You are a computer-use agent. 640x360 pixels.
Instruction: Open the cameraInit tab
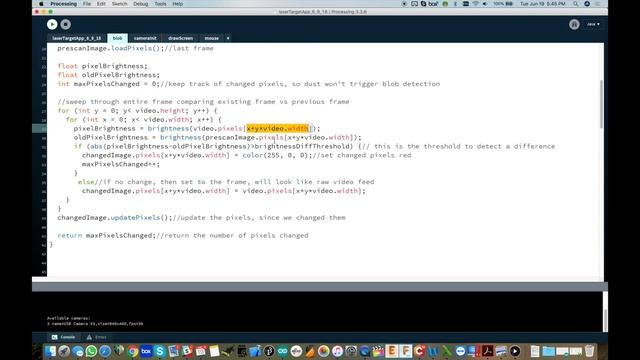coord(145,38)
